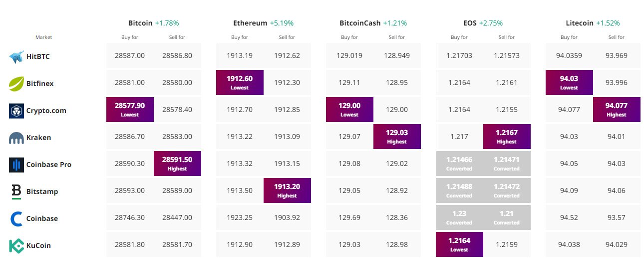The height and width of the screenshot is (258, 644).
Task: Click the Bitstamp B logo icon
Action: click(x=16, y=191)
